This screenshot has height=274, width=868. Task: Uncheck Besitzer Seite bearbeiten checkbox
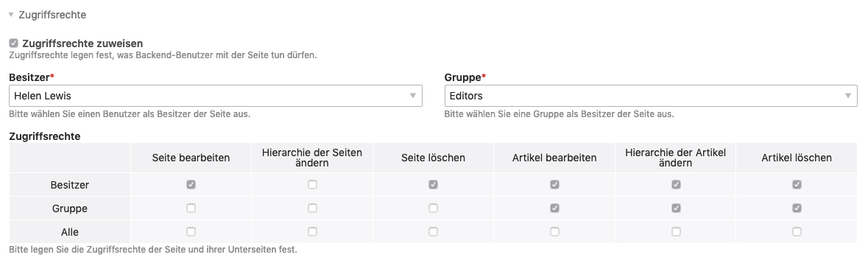[x=191, y=184]
